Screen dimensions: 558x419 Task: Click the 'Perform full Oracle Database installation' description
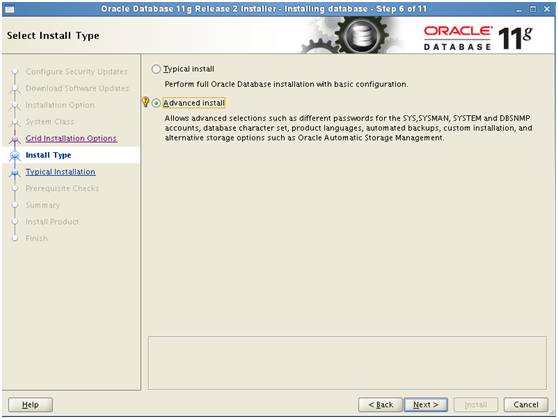[286, 84]
